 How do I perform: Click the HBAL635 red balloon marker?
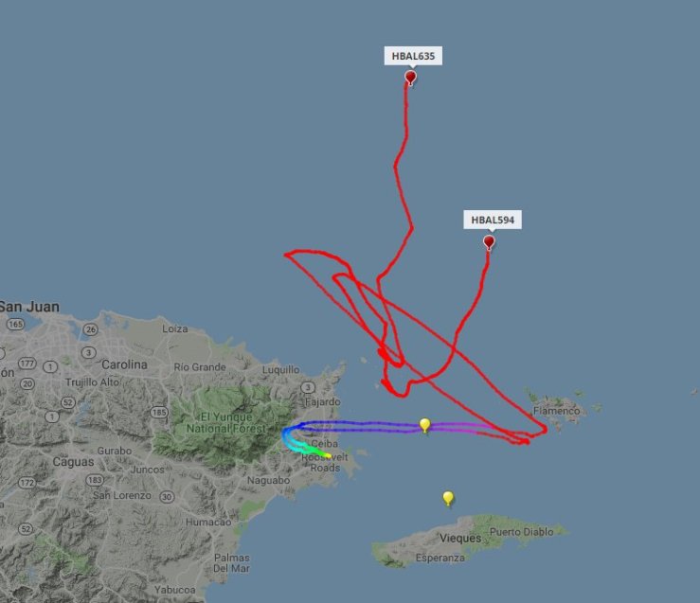411,78
